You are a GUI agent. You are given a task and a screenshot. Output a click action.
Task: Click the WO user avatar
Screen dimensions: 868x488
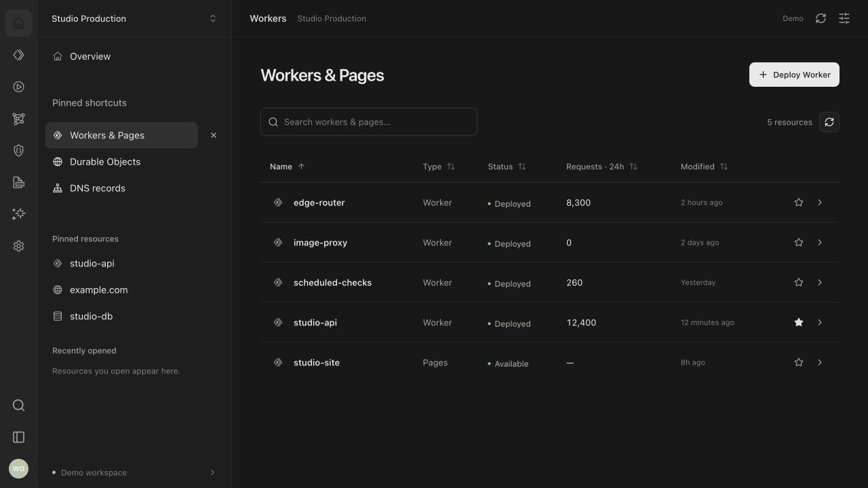18,468
